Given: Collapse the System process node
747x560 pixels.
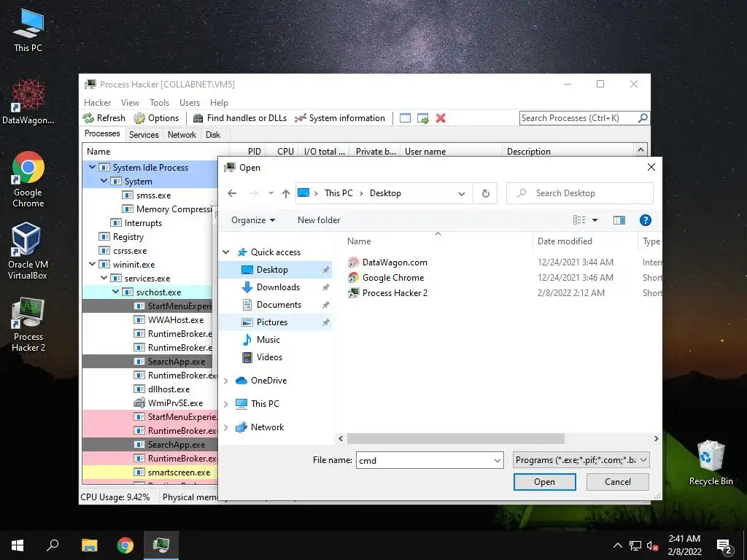Looking at the screenshot, I should coord(104,181).
